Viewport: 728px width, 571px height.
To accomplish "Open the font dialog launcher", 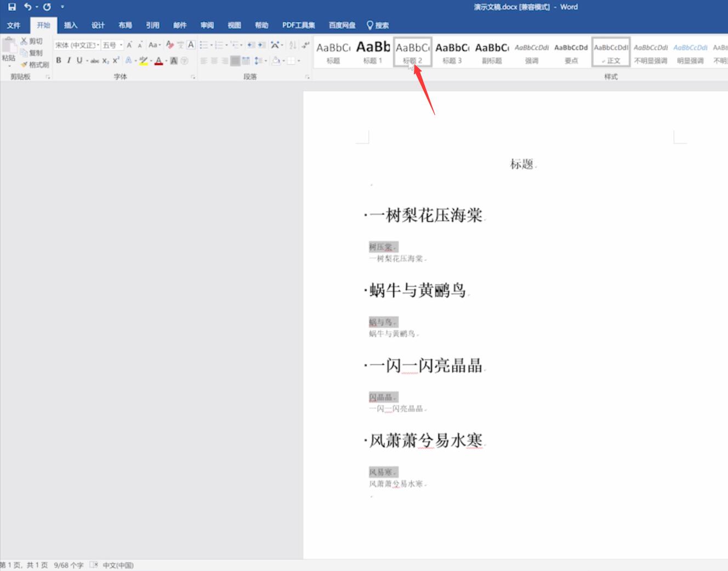I will 193,77.
